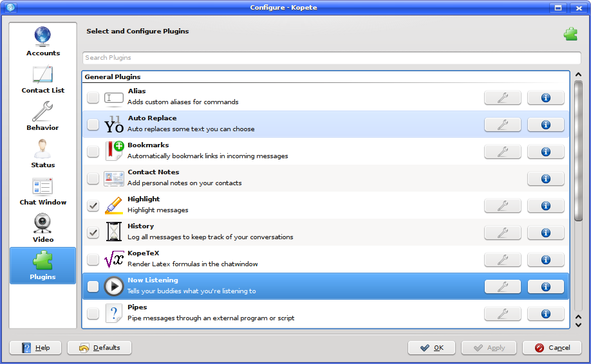Open Pipes plugin configure wrench button
591x364 pixels.
(502, 314)
